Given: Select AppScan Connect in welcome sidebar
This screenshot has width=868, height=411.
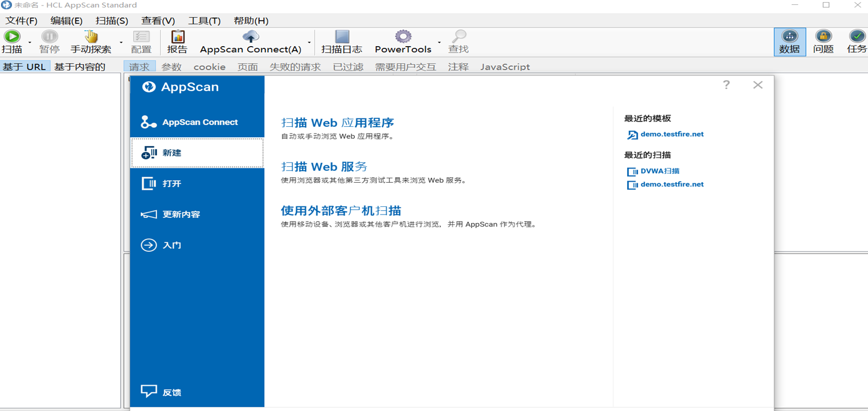Looking at the screenshot, I should 197,122.
